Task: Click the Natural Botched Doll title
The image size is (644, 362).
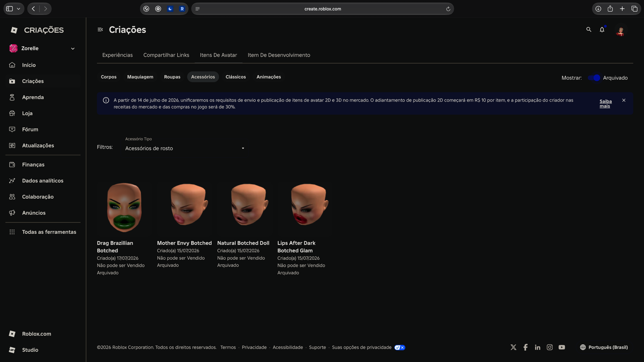Action: coord(243,243)
